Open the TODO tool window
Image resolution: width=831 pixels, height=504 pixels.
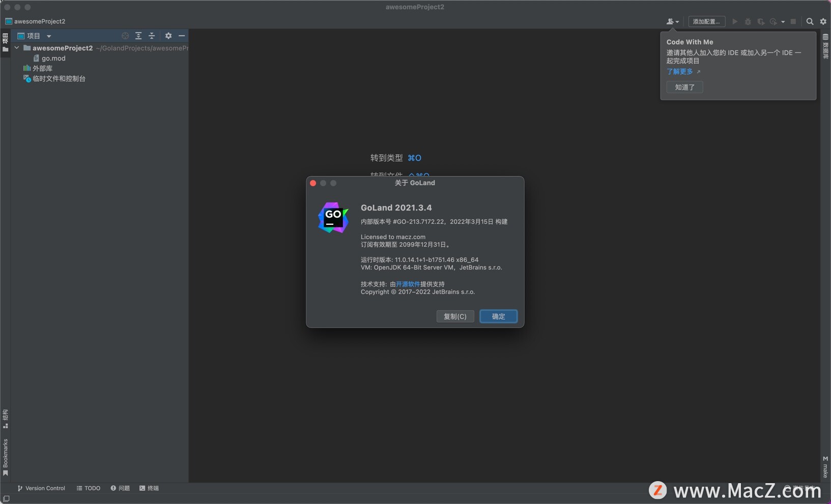88,488
